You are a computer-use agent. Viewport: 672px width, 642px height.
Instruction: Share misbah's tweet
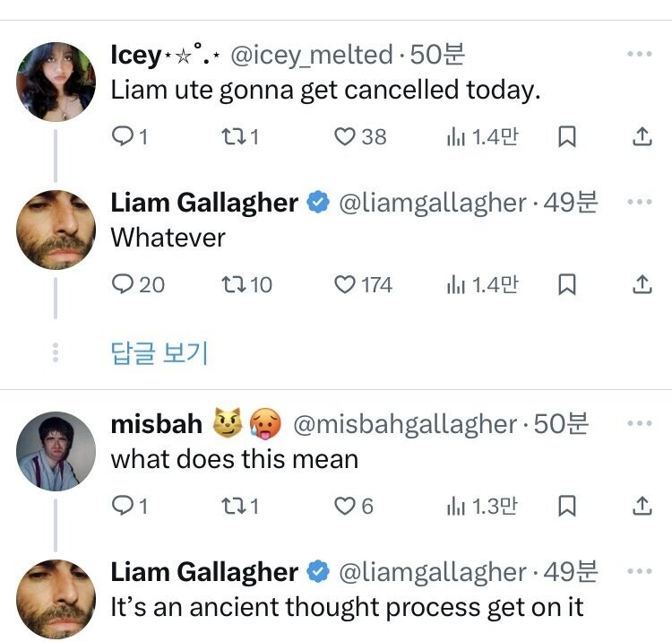(x=642, y=507)
